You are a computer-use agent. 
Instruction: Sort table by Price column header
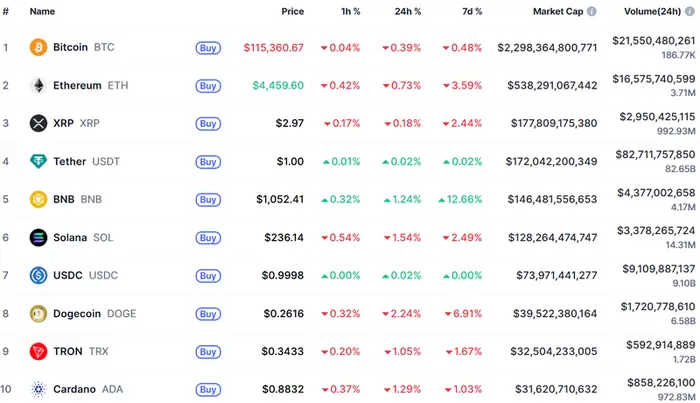pos(292,12)
